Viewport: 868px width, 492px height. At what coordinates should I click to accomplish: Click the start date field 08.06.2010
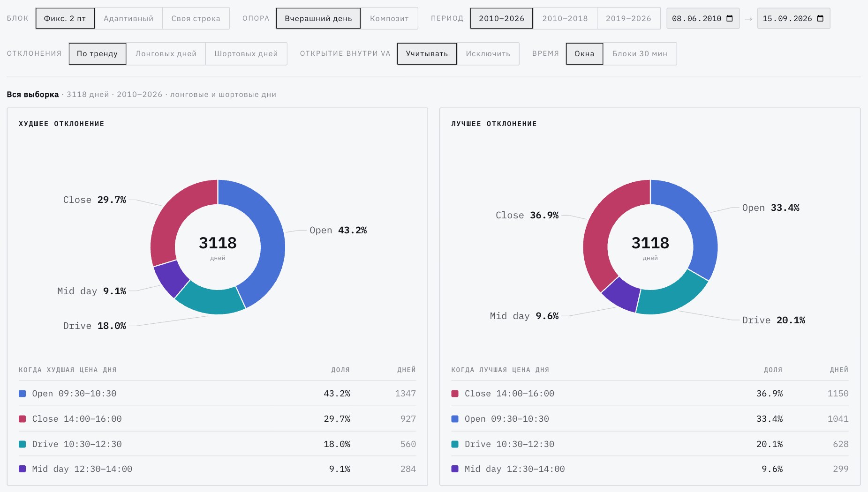(703, 18)
